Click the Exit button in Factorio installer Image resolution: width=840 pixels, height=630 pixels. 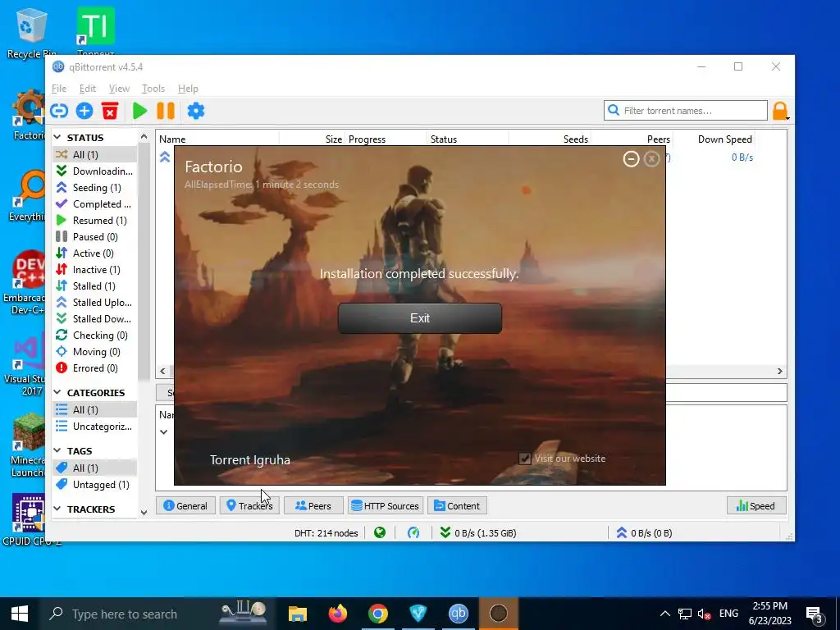(420, 318)
